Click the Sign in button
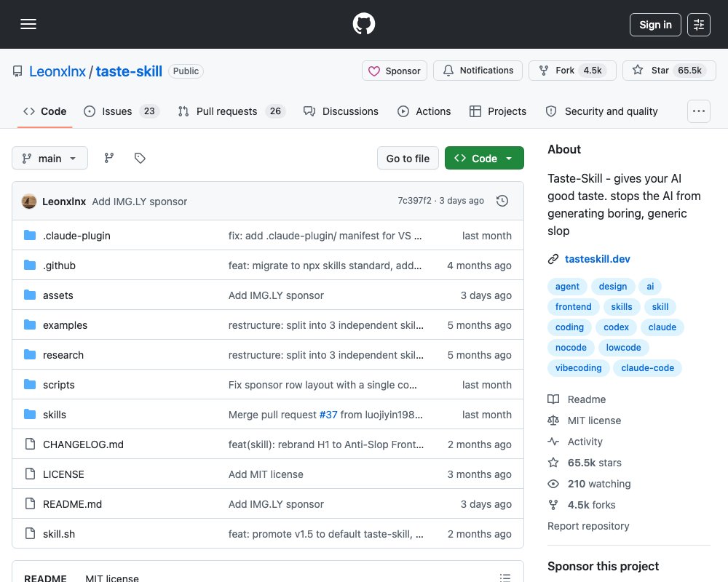Viewport: 728px width, 582px height. click(x=655, y=25)
